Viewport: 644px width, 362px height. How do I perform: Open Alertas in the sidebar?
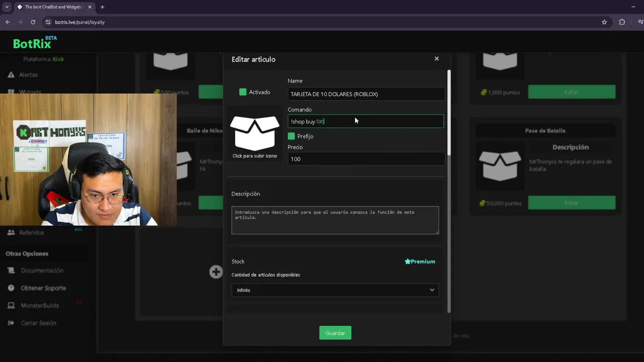28,75
